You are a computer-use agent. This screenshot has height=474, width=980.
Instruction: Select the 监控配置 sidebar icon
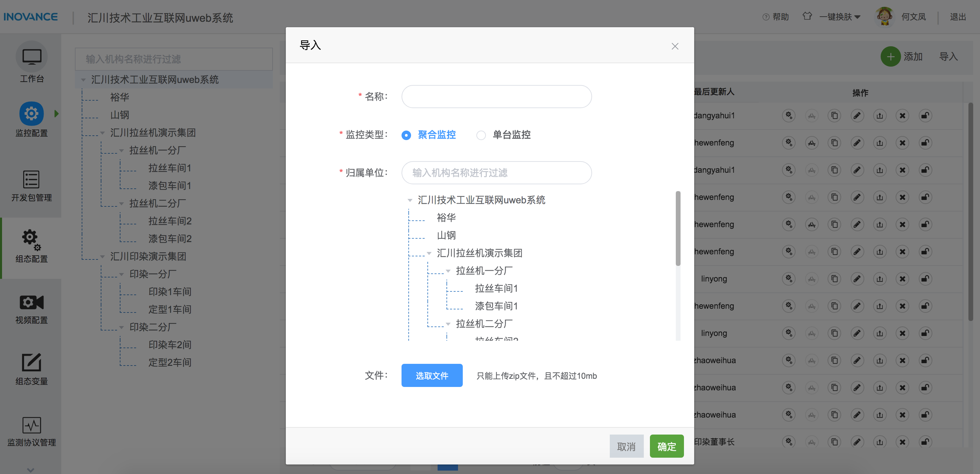point(31,120)
